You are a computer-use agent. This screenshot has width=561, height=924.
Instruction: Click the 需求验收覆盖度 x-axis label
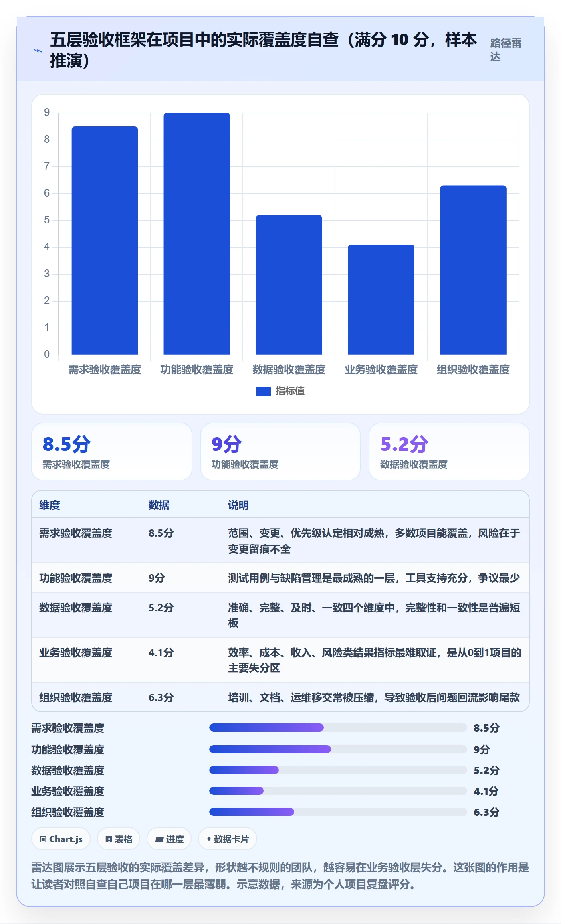[x=105, y=369]
